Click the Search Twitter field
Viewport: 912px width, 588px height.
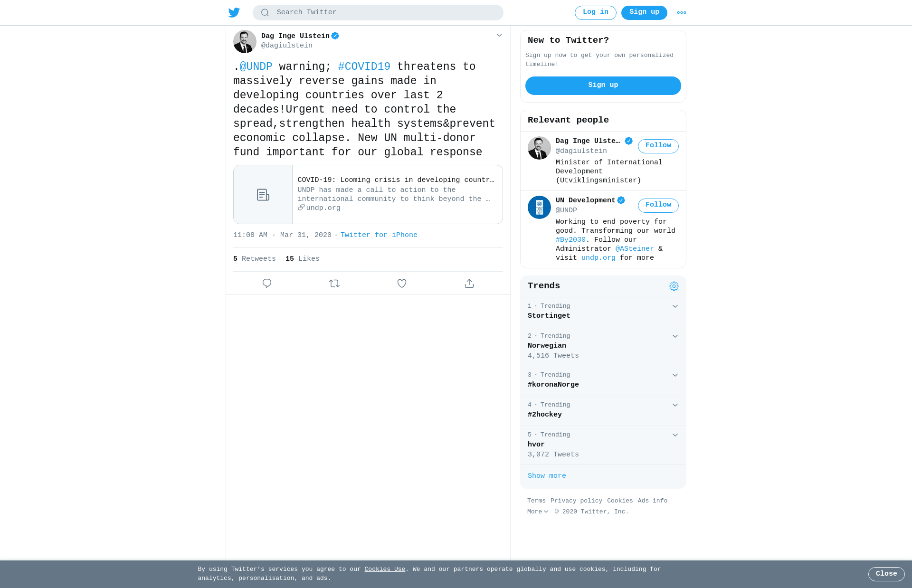378,13
